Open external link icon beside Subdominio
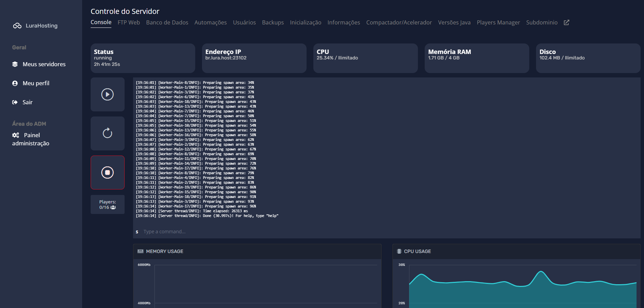Viewport: 644px width, 308px height. (x=566, y=22)
